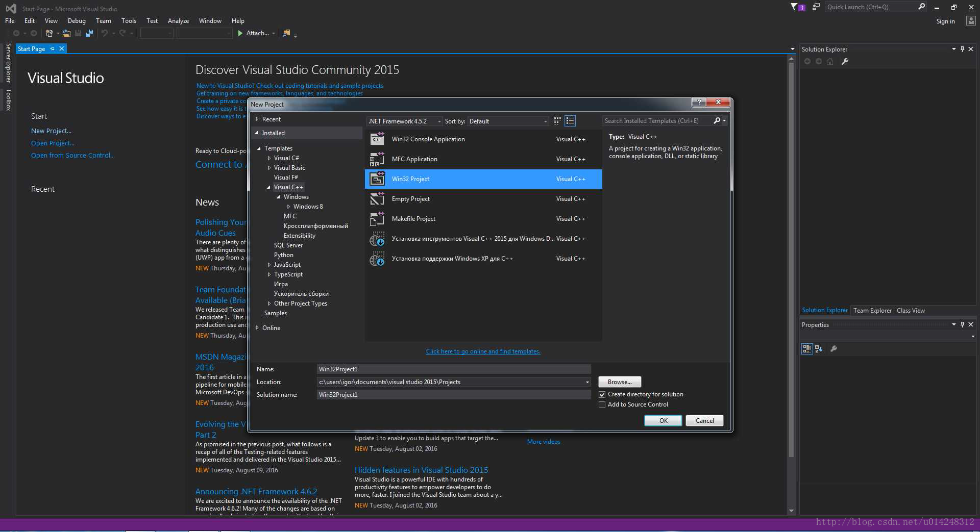
Task: Click the Properties panel property pages wrench
Action: (834, 349)
